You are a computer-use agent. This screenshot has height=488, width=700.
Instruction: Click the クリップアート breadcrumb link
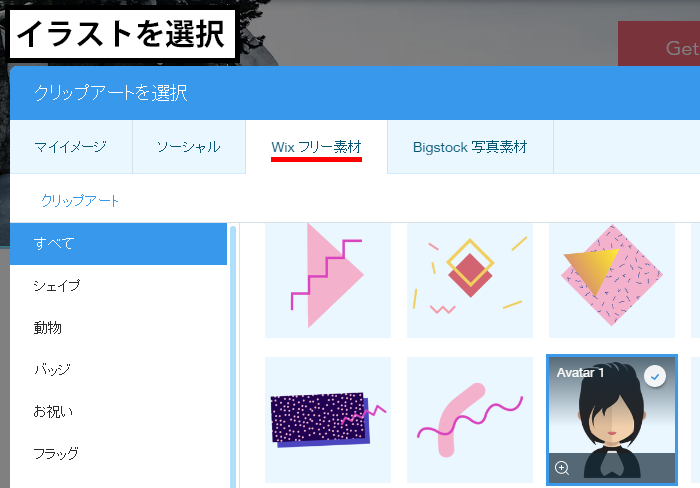coord(80,200)
